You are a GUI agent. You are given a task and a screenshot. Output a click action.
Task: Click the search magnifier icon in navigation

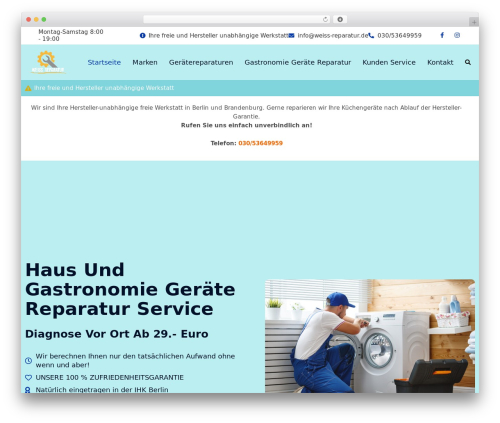pyautogui.click(x=468, y=62)
